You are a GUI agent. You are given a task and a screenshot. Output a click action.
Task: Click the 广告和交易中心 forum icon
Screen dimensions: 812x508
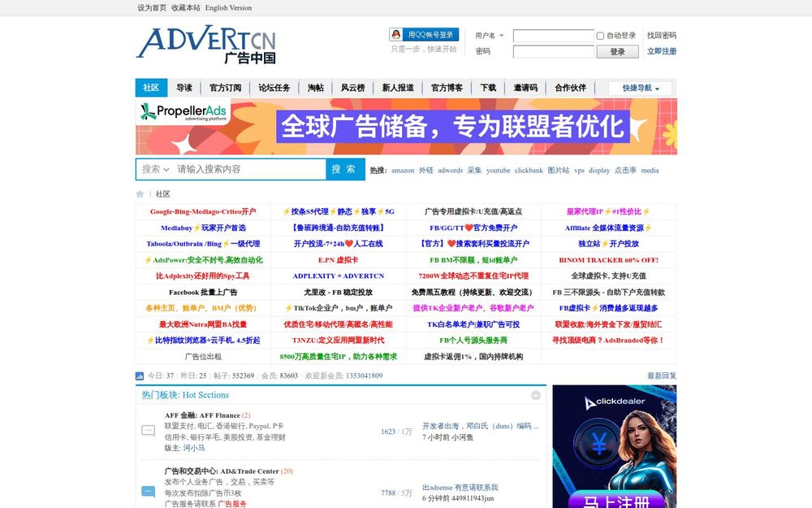(x=148, y=492)
